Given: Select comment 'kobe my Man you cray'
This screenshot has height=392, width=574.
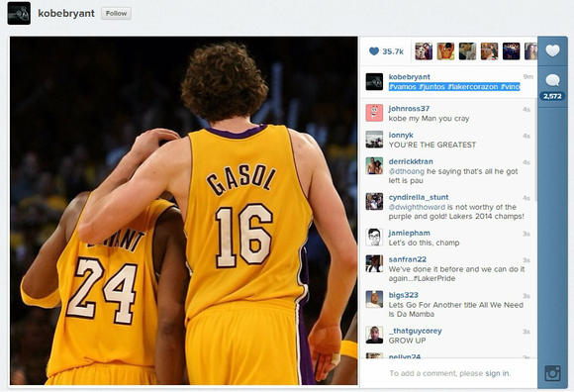Looking at the screenshot, I should [429, 119].
